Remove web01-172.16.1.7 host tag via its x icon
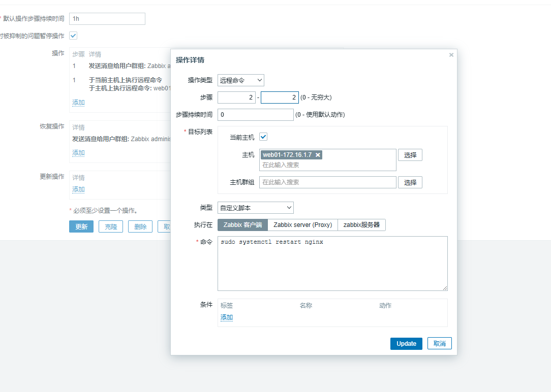 [x=318, y=155]
